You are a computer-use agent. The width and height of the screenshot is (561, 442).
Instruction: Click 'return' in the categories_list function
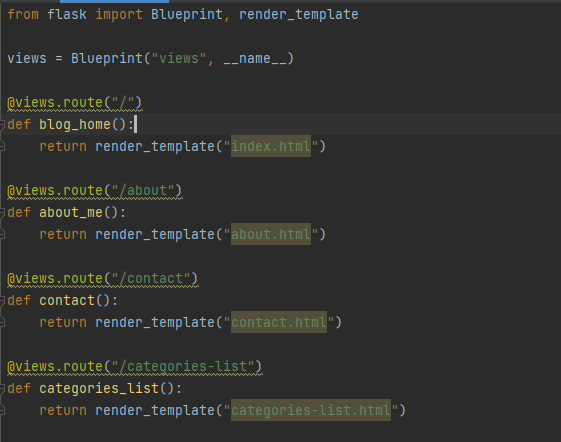coord(63,411)
